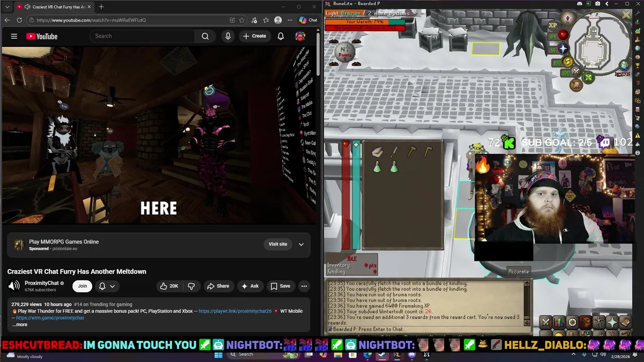644x362 pixels.
Task: Add page to favorites star
Action: click(x=242, y=20)
